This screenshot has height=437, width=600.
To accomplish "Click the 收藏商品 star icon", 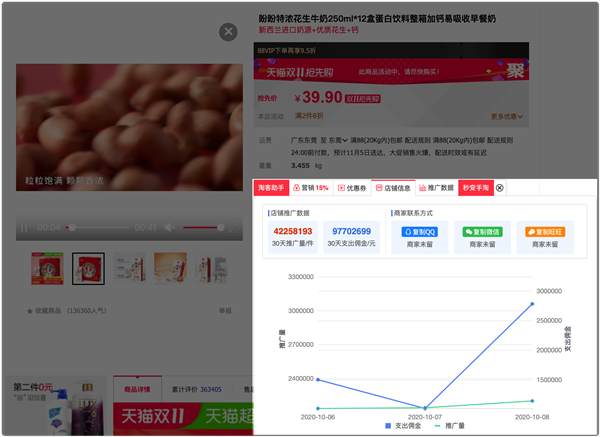I will click(28, 311).
